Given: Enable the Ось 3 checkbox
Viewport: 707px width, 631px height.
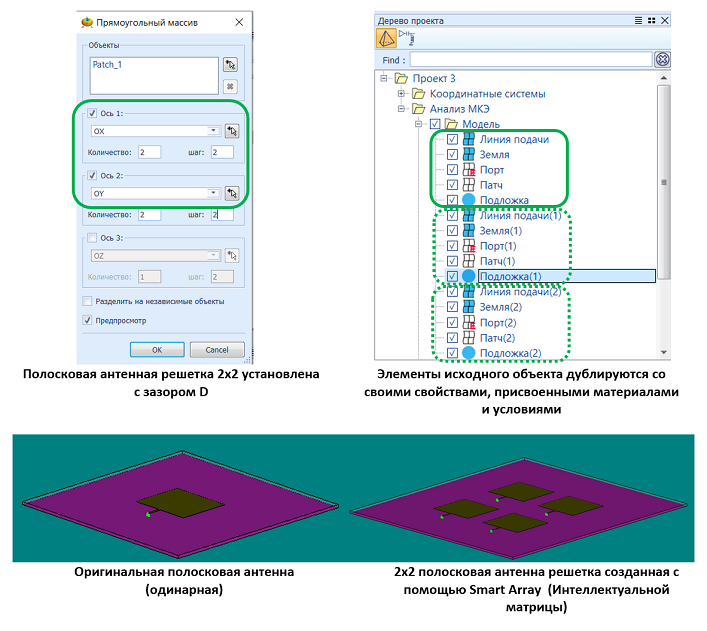Looking at the screenshot, I should coord(94,237).
